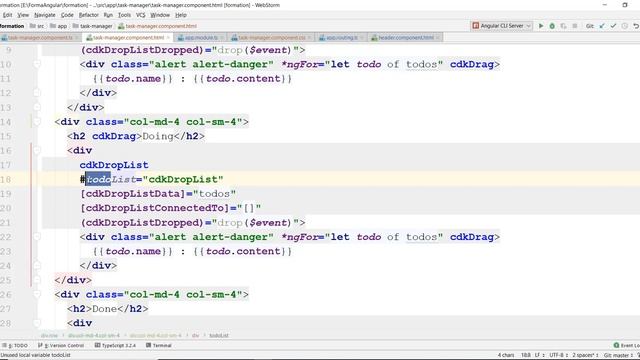Collapse the div block at line 10

(x=37, y=64)
